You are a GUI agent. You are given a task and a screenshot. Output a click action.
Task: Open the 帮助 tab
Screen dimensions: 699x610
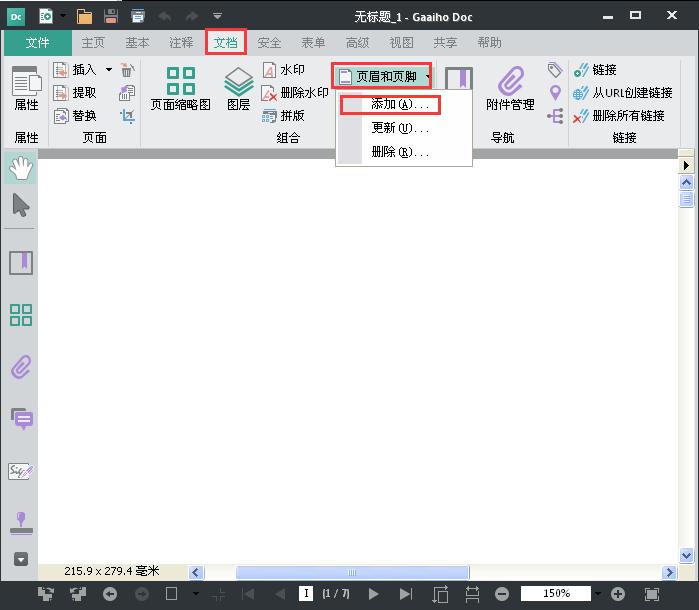489,43
